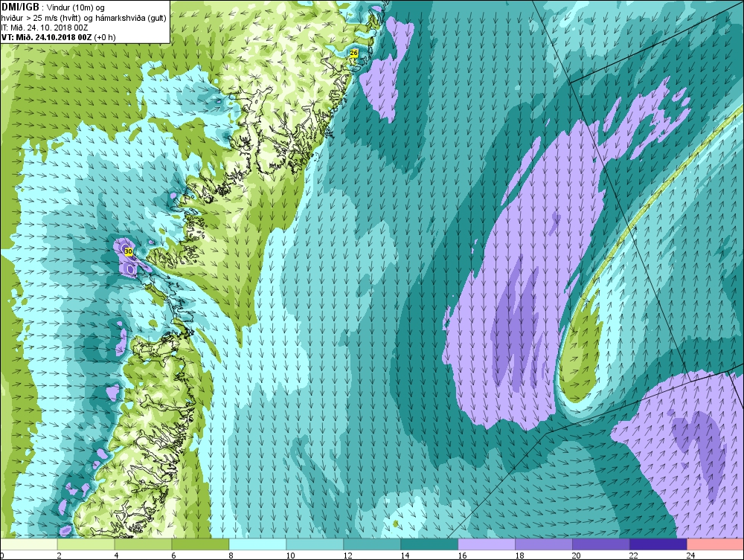Select the 0–2 m/s pale legend swatch

tap(28, 544)
